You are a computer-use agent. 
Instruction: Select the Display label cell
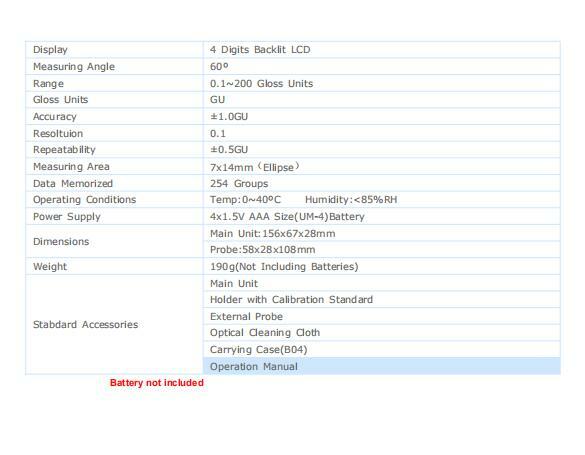[114, 50]
